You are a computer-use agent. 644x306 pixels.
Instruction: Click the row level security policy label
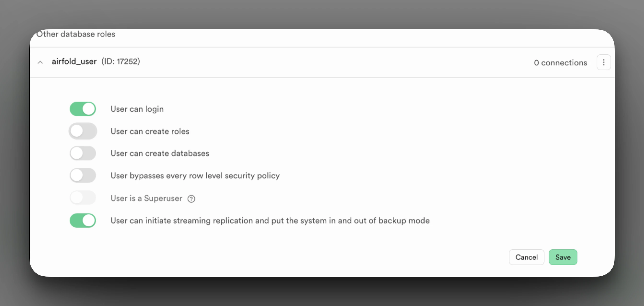[x=195, y=176]
